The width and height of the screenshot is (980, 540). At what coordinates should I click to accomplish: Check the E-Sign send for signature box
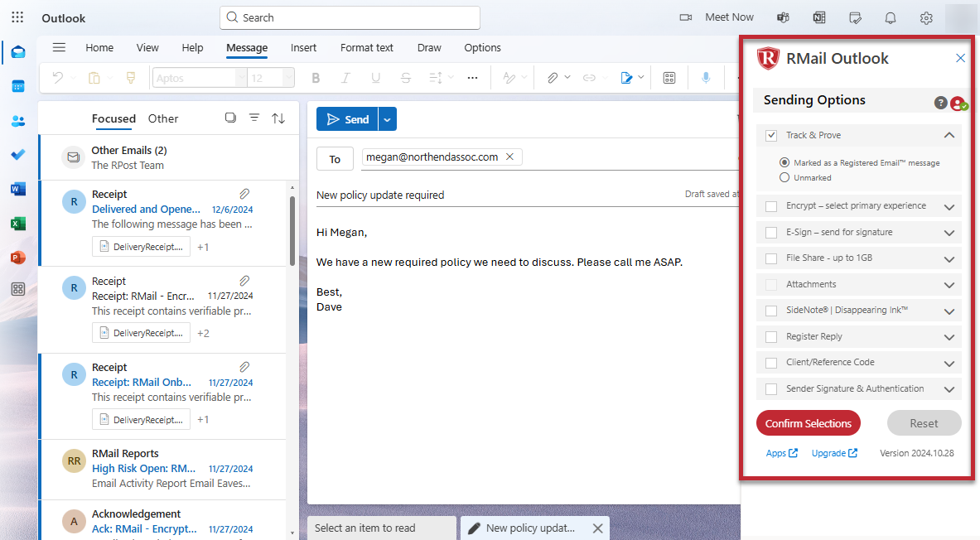[771, 233]
